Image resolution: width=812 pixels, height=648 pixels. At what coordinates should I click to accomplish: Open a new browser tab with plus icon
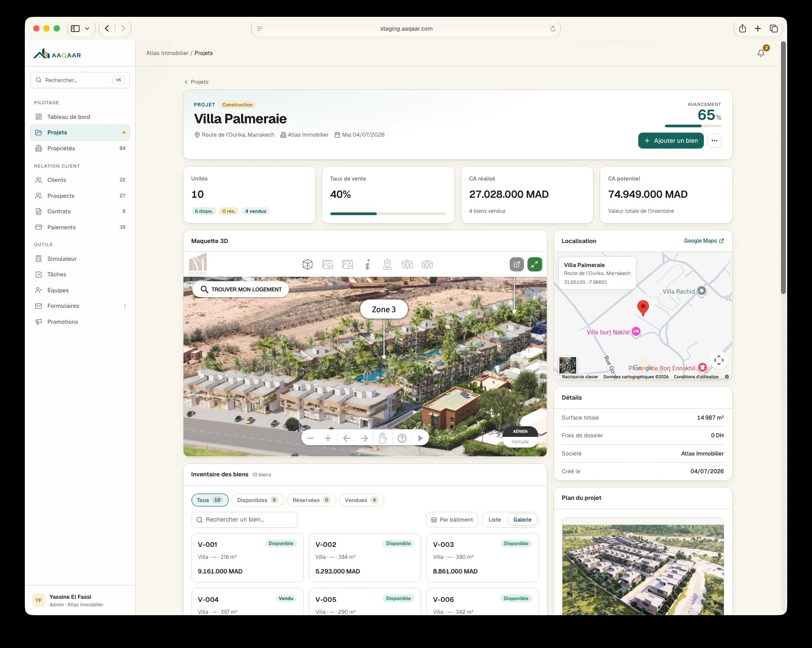[x=758, y=28]
